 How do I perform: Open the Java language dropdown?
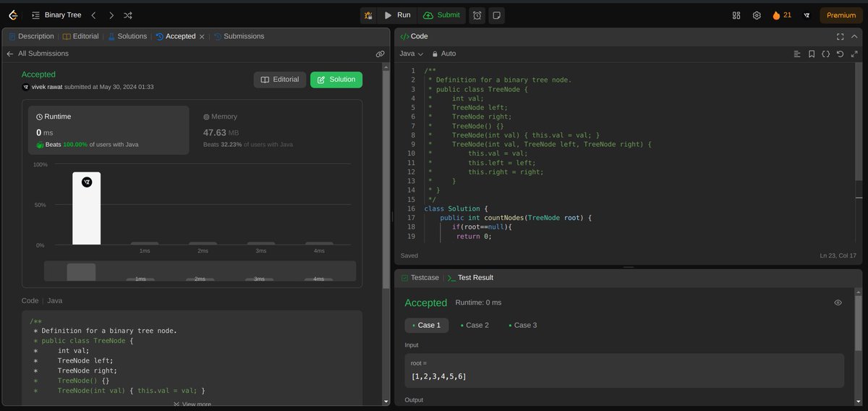click(412, 54)
